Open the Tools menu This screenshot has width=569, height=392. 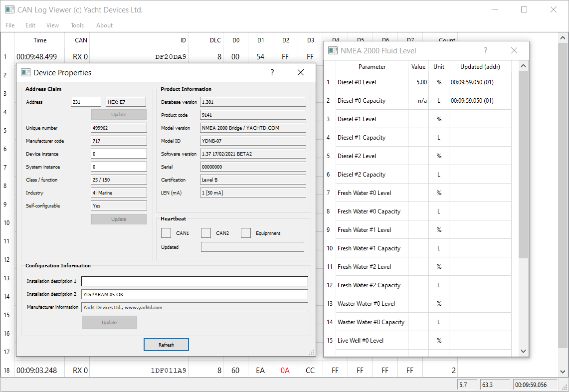(77, 25)
